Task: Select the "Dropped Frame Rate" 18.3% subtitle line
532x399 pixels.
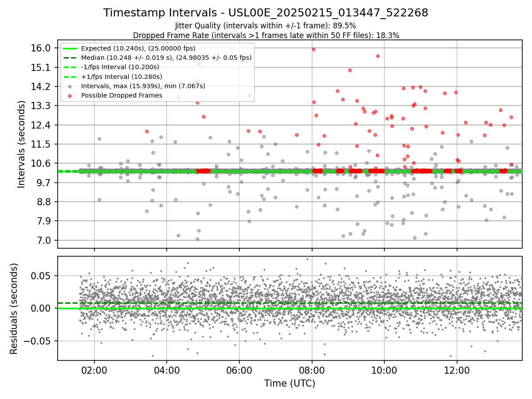Action: click(x=266, y=35)
